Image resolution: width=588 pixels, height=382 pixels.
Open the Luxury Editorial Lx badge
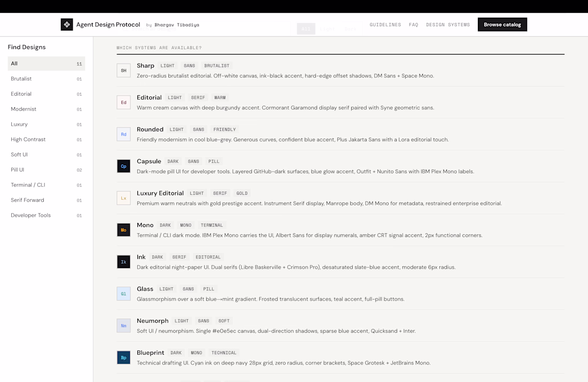point(123,198)
